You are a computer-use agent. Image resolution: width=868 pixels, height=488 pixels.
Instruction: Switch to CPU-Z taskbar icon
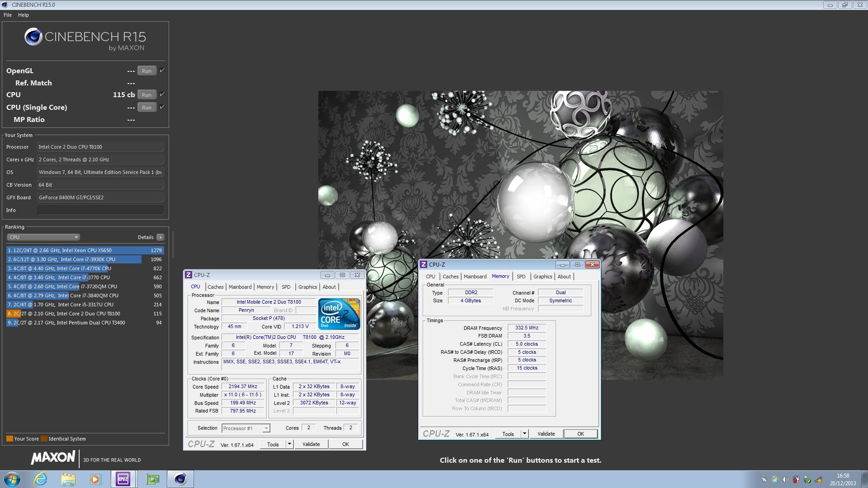(x=123, y=479)
